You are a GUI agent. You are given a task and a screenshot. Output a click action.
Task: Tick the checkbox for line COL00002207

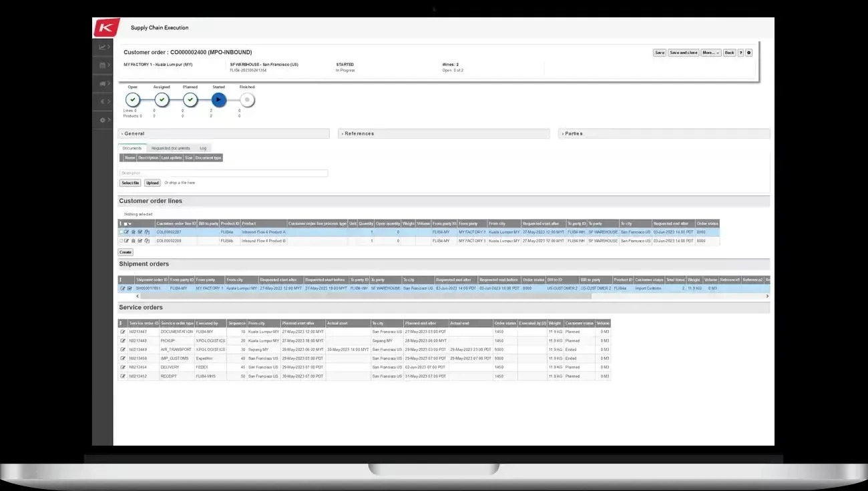tap(121, 232)
